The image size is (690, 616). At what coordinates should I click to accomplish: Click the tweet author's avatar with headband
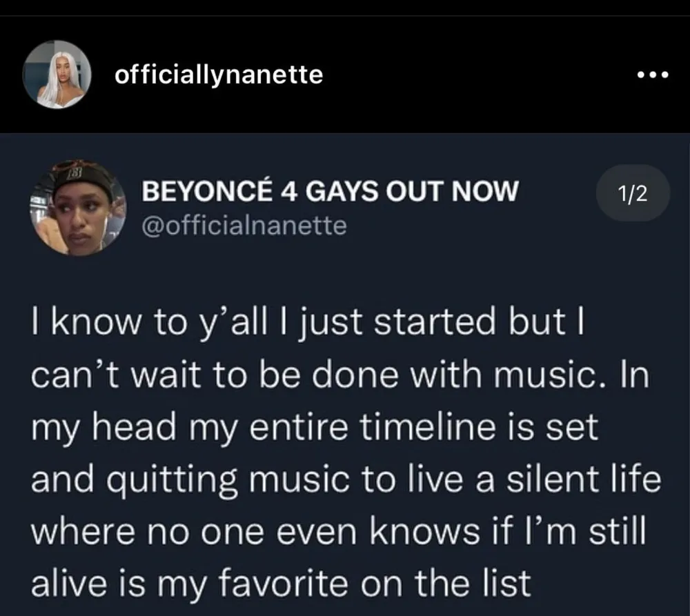pyautogui.click(x=77, y=208)
